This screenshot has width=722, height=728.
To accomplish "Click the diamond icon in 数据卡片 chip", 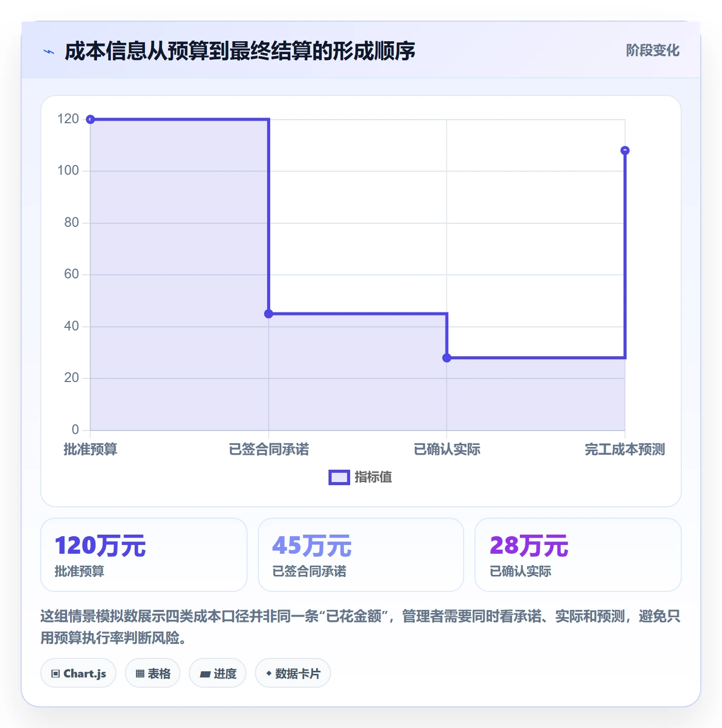I will [269, 673].
